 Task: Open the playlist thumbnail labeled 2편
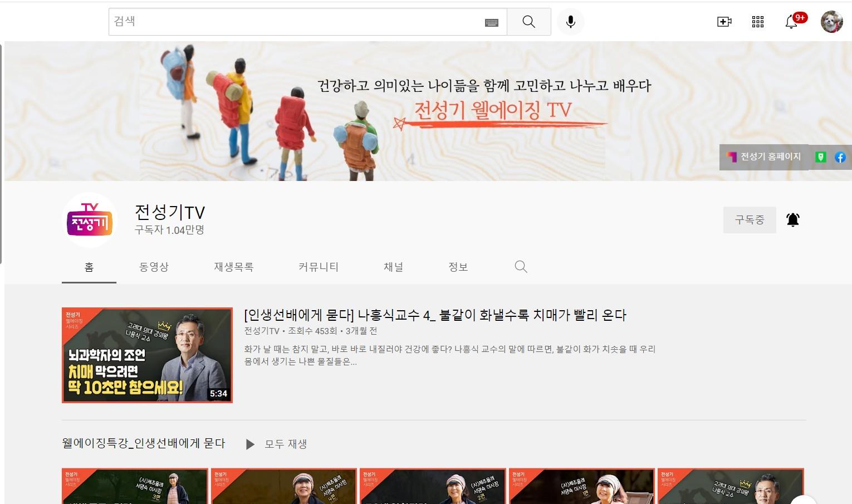point(433,486)
